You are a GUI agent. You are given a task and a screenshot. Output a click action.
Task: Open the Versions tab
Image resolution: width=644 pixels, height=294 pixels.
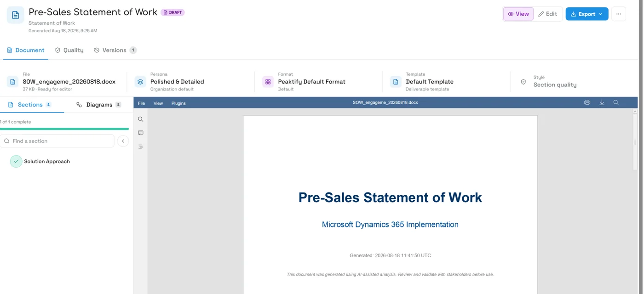point(115,50)
